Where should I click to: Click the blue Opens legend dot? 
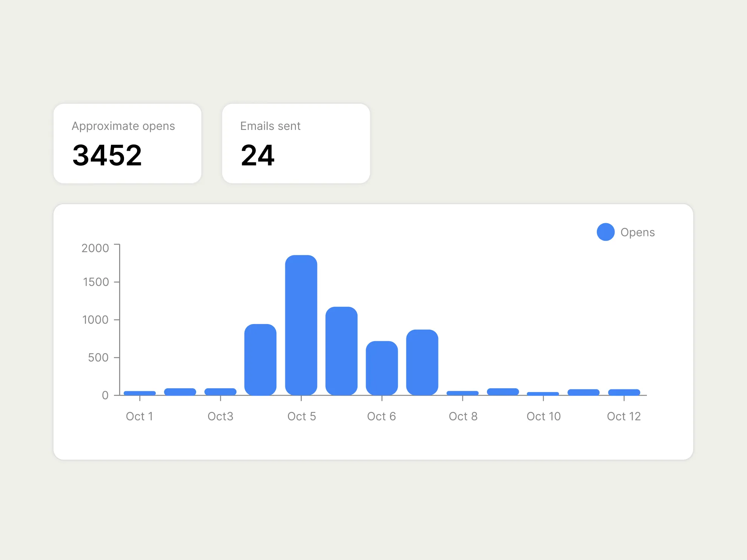tap(605, 232)
